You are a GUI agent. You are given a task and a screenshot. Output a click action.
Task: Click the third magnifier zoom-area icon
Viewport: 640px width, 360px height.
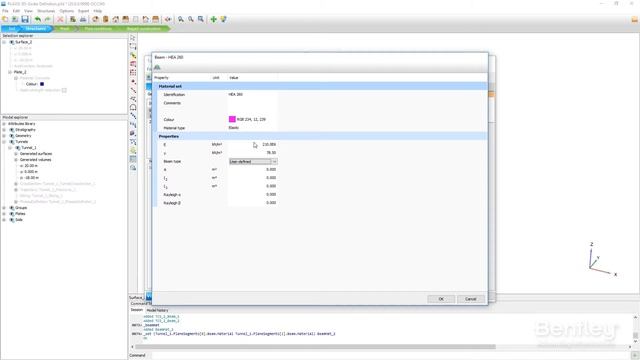coord(200,19)
